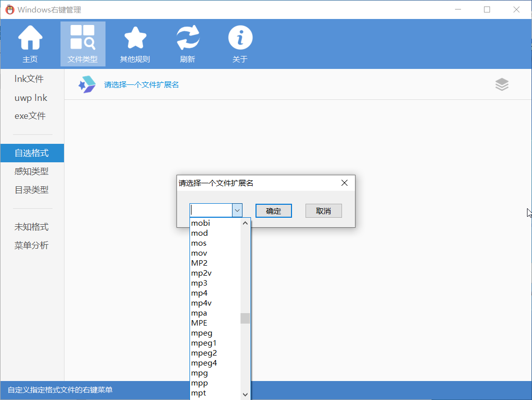
Task: Pick mp4v in the dropdown list
Action: click(x=215, y=303)
